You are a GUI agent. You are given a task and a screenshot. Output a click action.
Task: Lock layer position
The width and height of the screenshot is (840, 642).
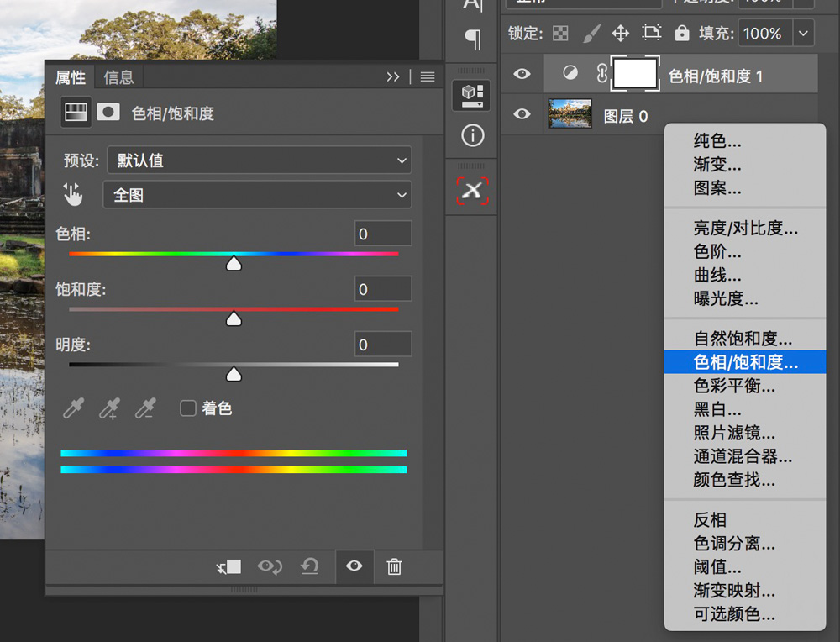pos(621,34)
